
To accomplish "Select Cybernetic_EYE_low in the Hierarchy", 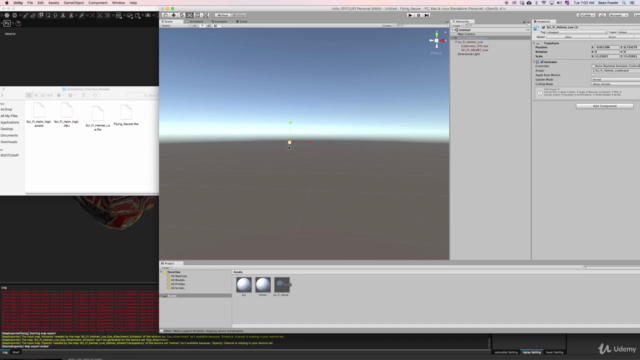I will pos(474,46).
